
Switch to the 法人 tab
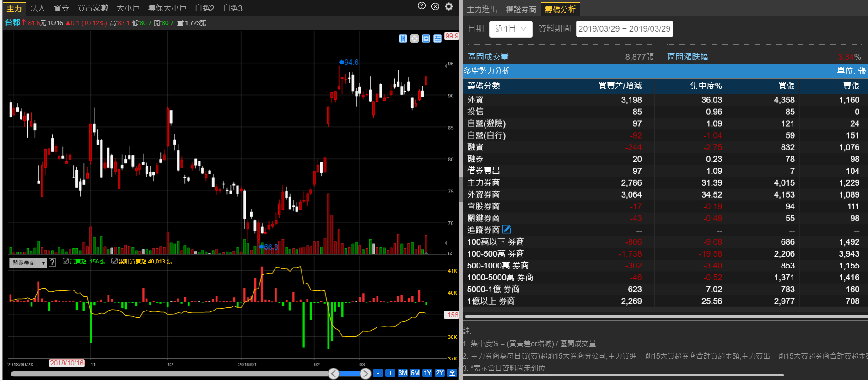tap(38, 8)
